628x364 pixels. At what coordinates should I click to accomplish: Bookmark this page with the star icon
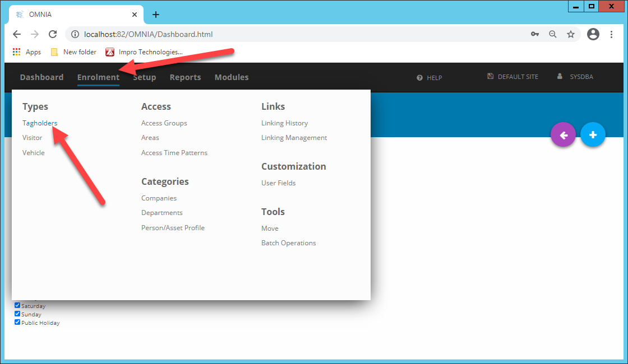(571, 34)
